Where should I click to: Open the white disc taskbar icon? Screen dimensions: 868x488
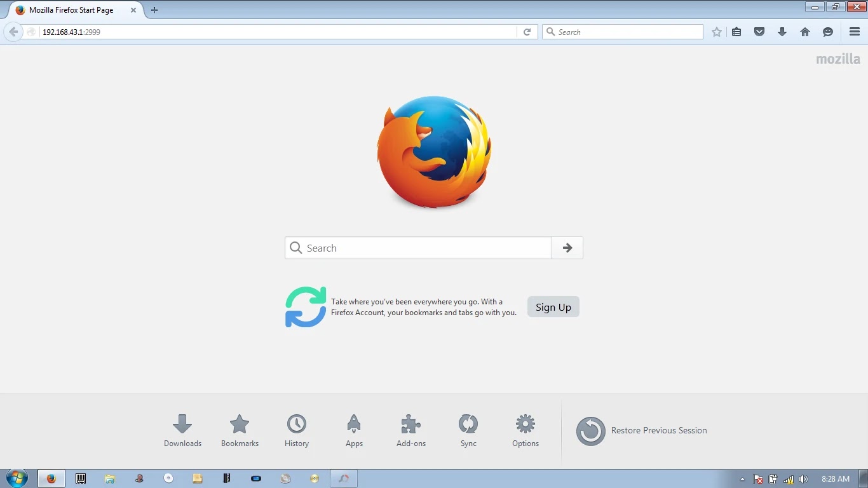pyautogui.click(x=168, y=478)
